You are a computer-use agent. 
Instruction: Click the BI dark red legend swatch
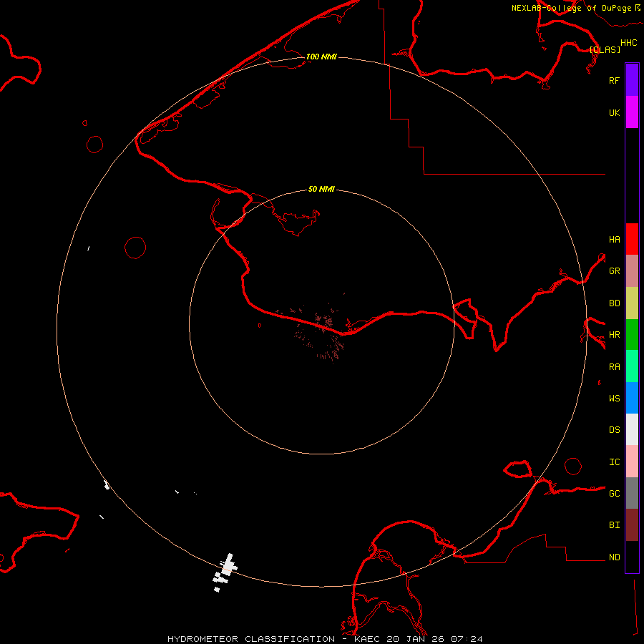(x=632, y=525)
